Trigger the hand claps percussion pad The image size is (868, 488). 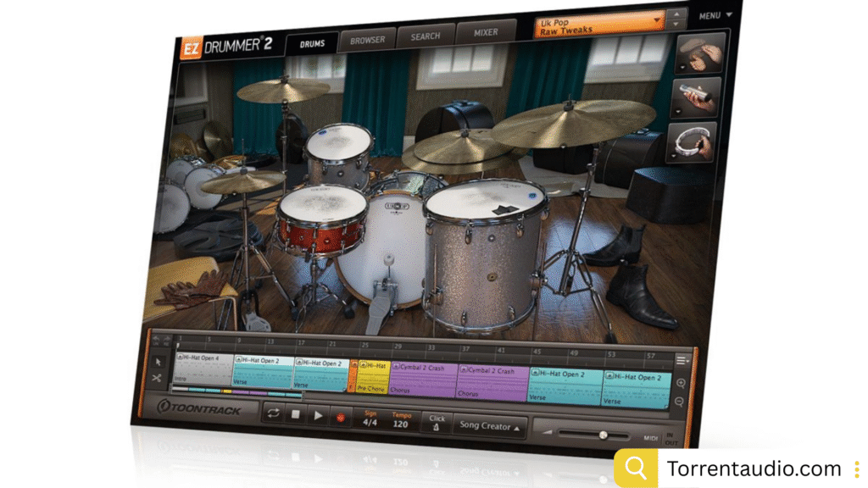[x=703, y=54]
